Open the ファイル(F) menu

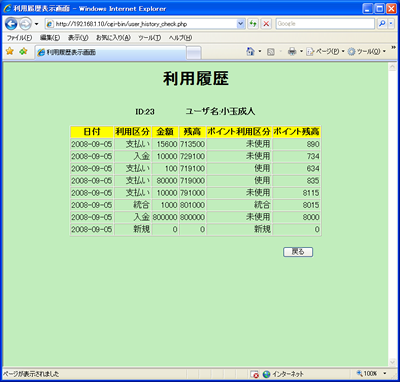click(x=19, y=38)
